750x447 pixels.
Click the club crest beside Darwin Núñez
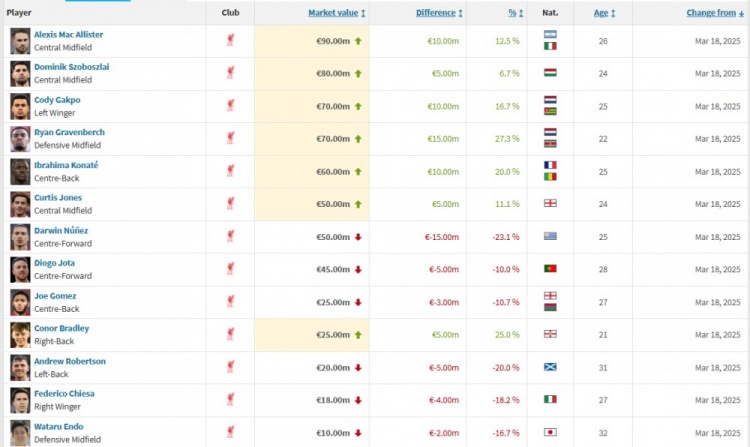point(231,237)
